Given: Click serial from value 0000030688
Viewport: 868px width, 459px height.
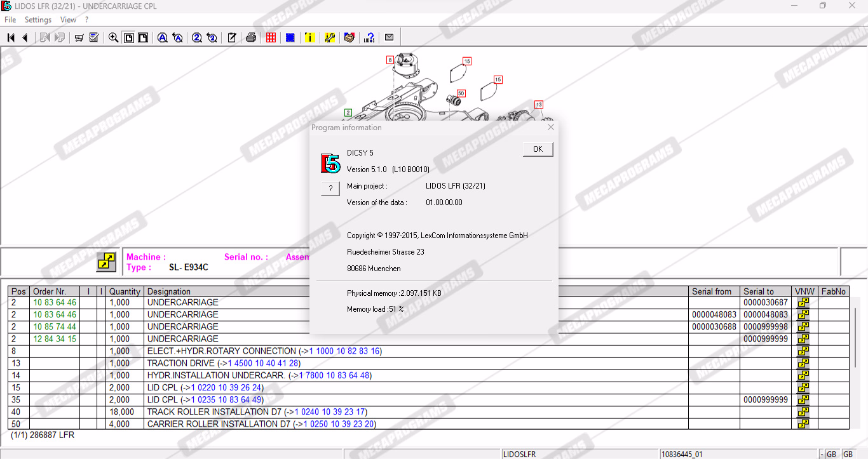Looking at the screenshot, I should tap(714, 327).
